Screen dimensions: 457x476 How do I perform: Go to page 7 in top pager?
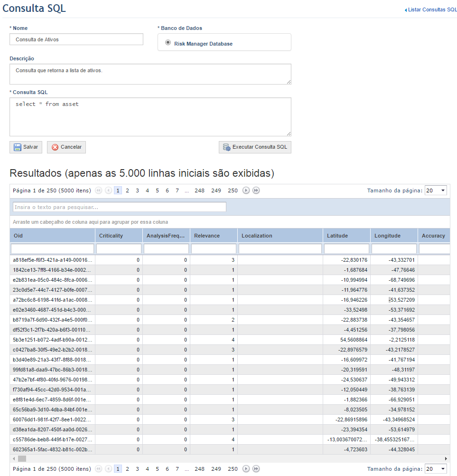tap(177, 190)
